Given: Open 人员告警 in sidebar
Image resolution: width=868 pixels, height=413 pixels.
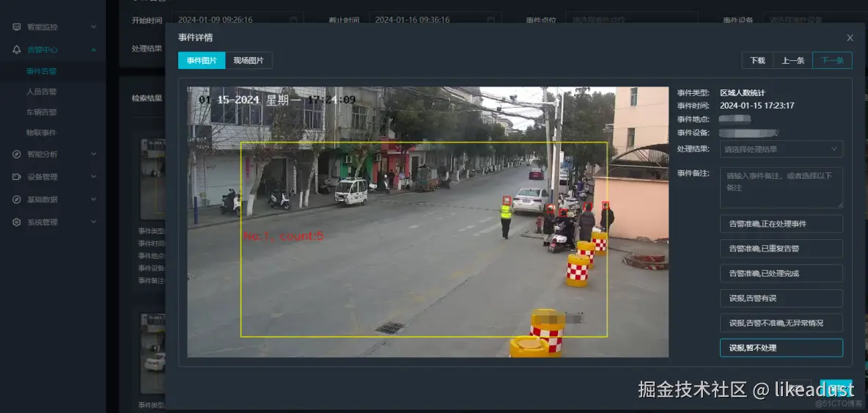Looking at the screenshot, I should point(42,92).
